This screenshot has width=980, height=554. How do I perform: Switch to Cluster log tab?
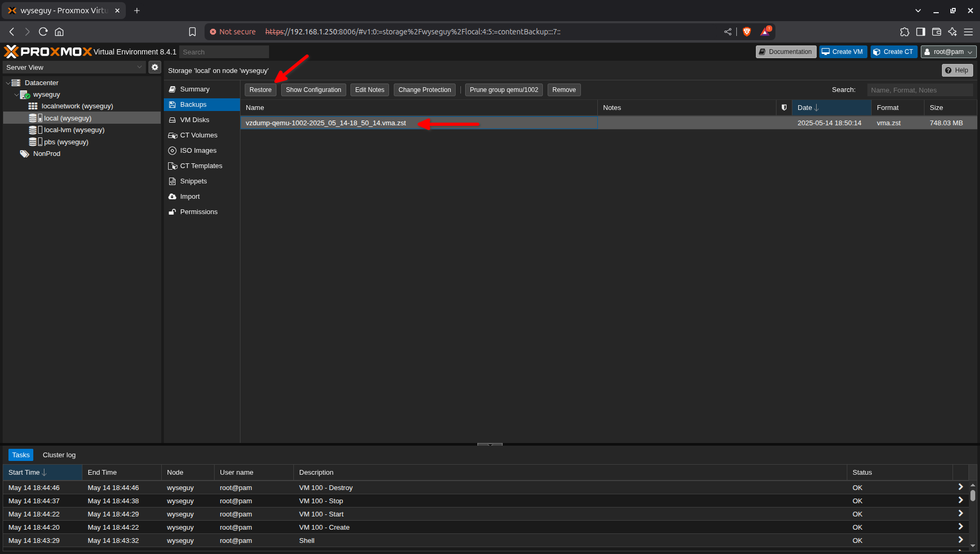coord(59,455)
